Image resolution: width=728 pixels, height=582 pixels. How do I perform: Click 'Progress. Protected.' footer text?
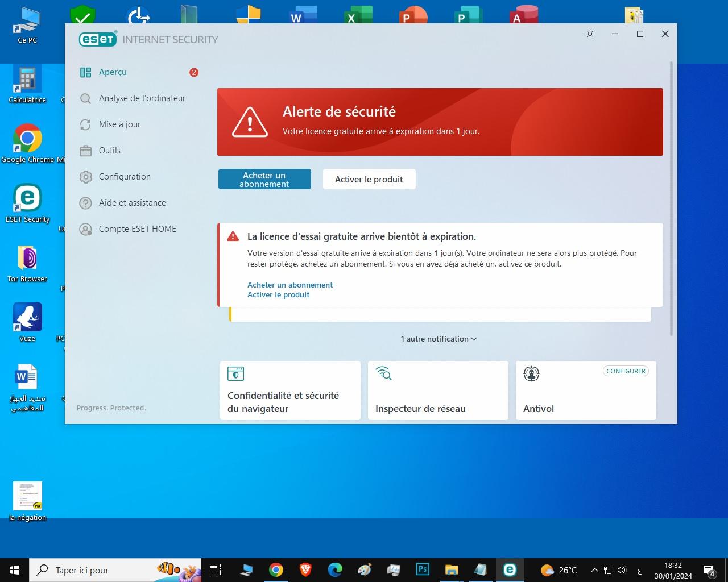[111, 408]
